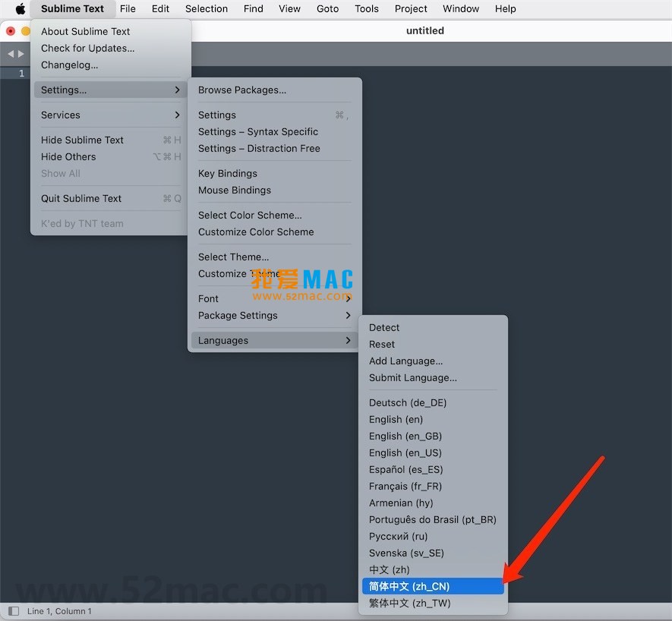672x621 pixels.
Task: Select Reset in Languages menu
Action: [433, 344]
